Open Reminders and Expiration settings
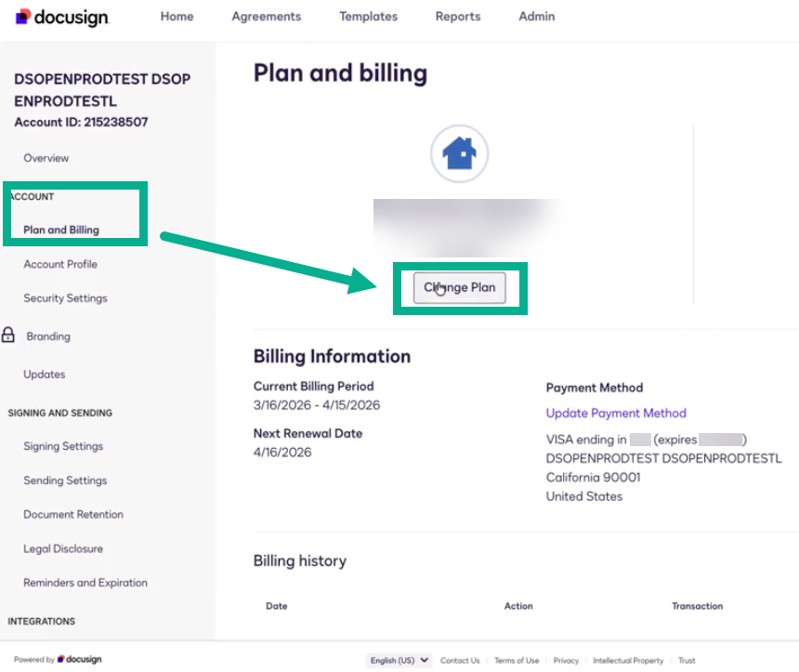Image resolution: width=799 pixels, height=672 pixels. [85, 583]
